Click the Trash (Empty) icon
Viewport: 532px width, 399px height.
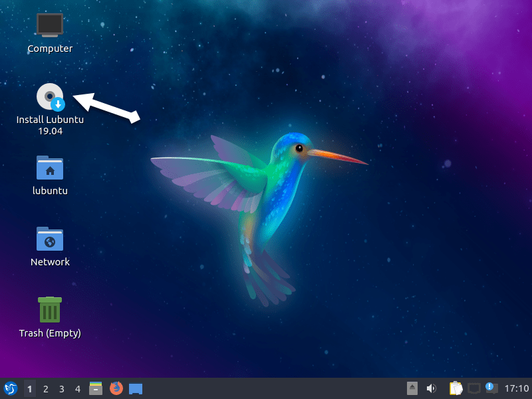point(50,311)
